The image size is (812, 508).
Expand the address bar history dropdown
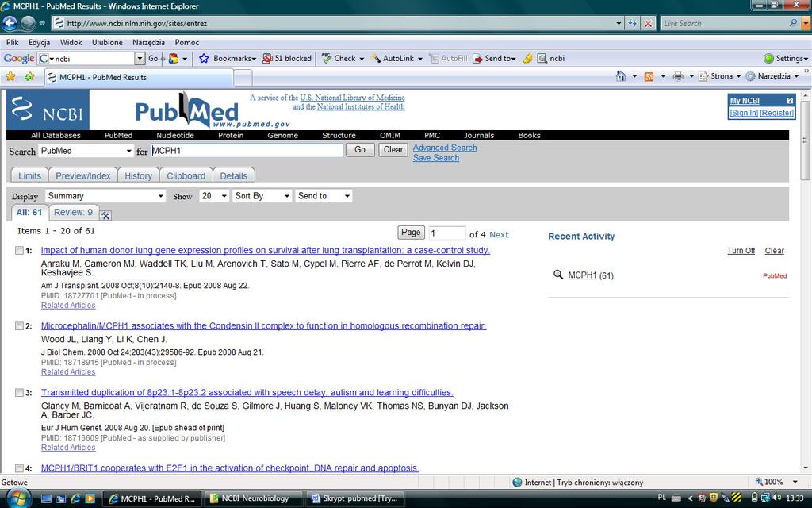(x=619, y=23)
